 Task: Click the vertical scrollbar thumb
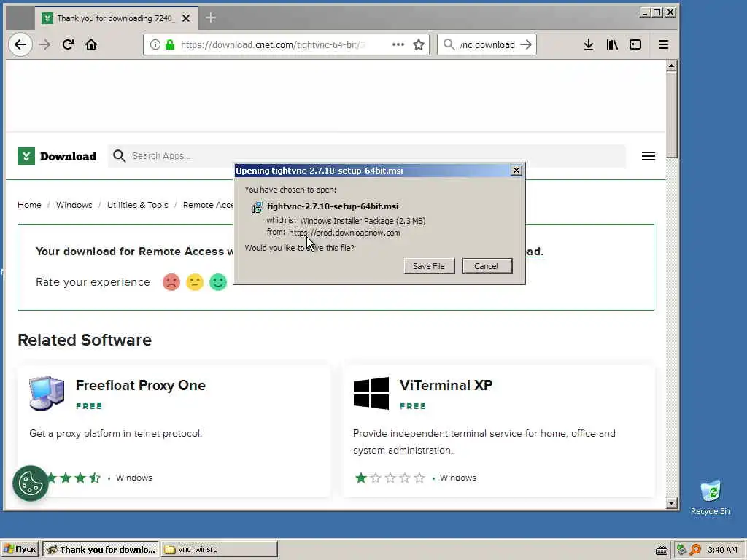coord(672,114)
